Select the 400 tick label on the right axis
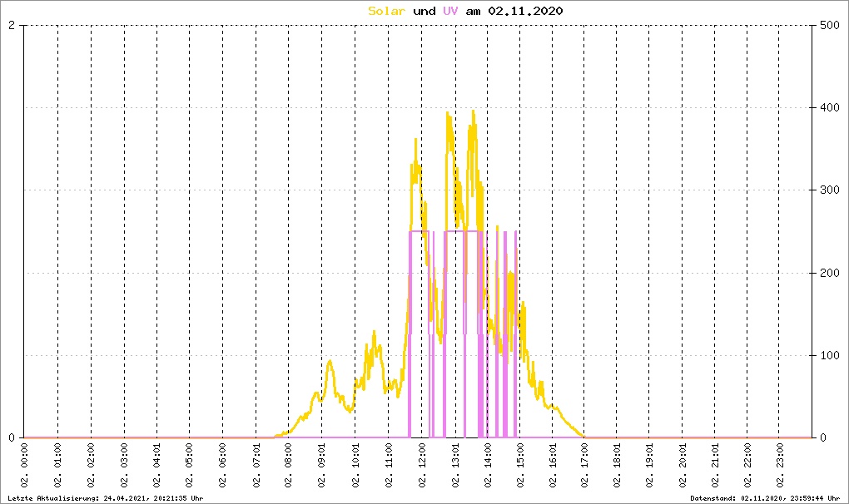Viewport: 849px width, 504px height. tap(827, 107)
